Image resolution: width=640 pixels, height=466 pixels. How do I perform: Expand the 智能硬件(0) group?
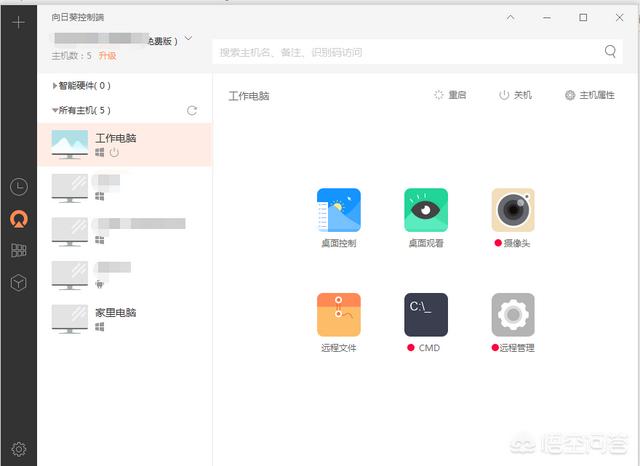[82, 86]
